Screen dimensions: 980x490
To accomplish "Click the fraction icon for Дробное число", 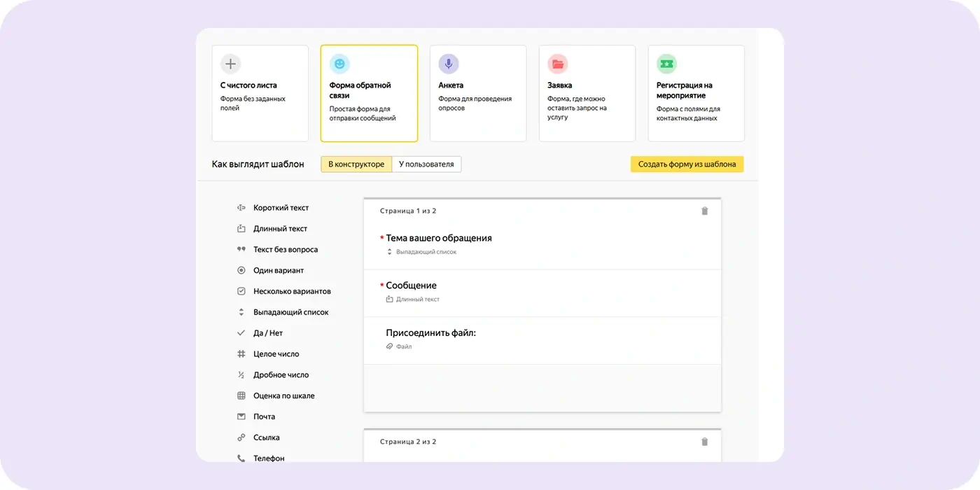I will click(x=241, y=375).
